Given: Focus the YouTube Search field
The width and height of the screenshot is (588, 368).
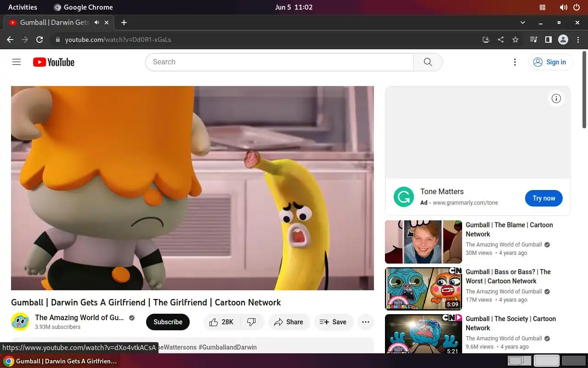Looking at the screenshot, I should tap(279, 62).
